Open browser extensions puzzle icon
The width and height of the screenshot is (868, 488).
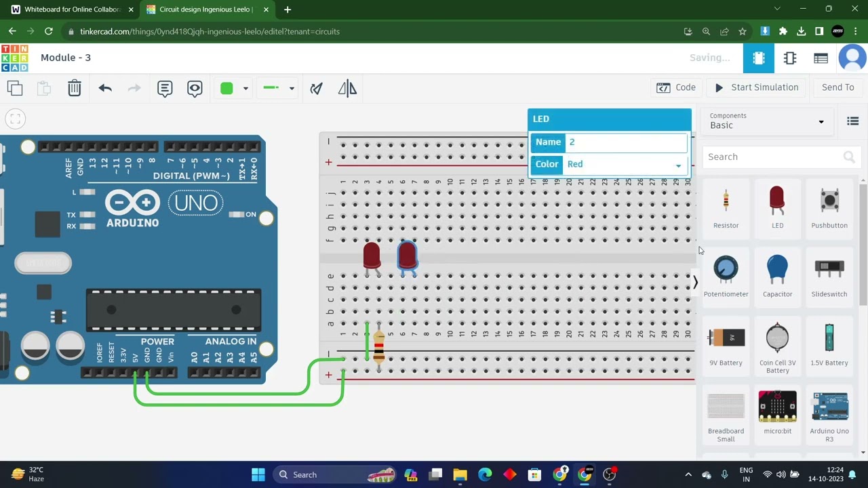tap(783, 31)
